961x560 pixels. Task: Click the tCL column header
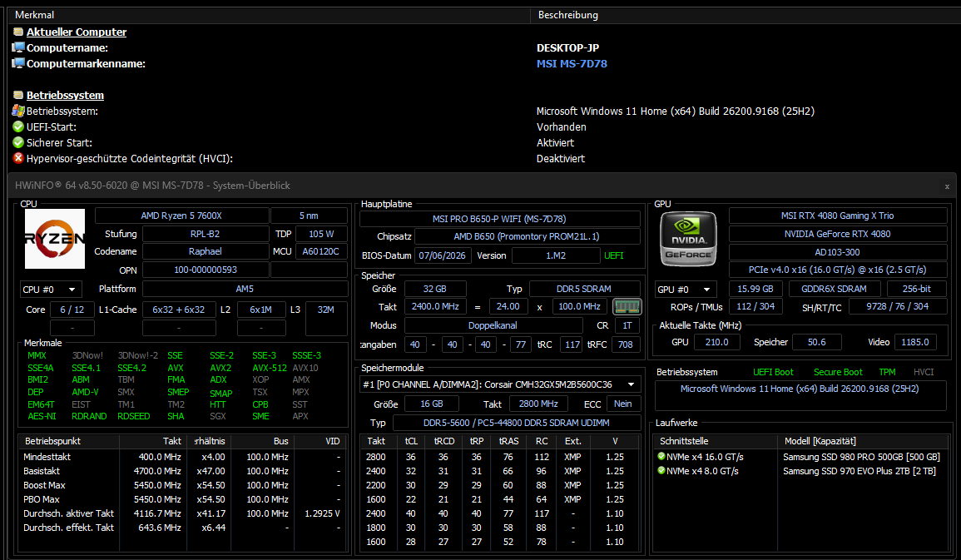click(411, 441)
